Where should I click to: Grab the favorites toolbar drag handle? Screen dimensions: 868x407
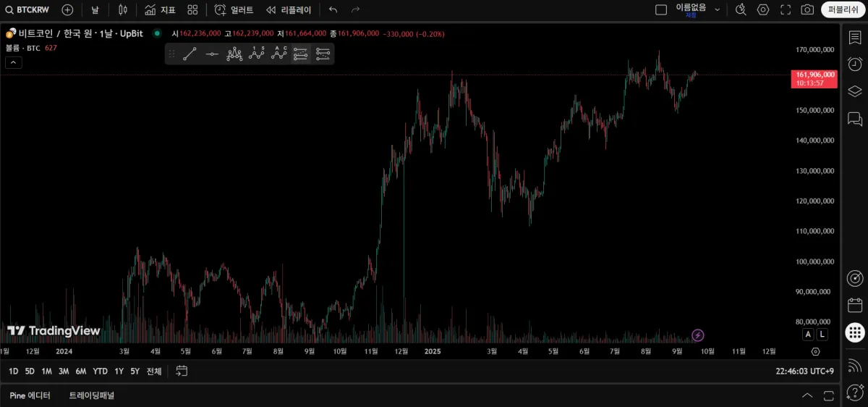[x=171, y=54]
